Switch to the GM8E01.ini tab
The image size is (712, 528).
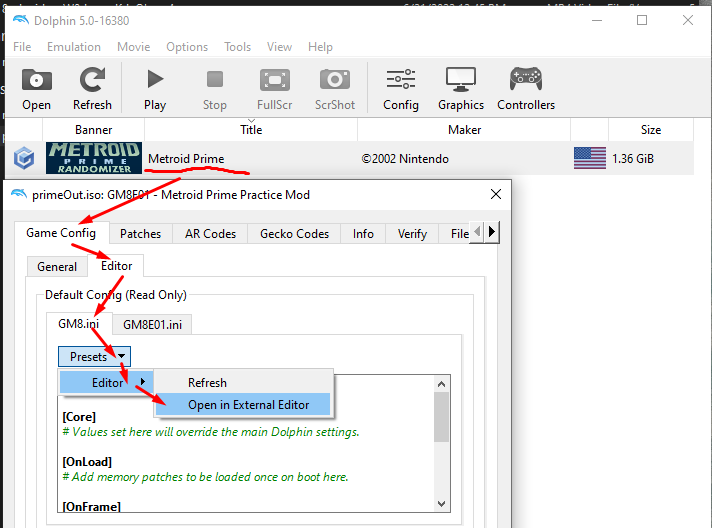click(x=152, y=325)
